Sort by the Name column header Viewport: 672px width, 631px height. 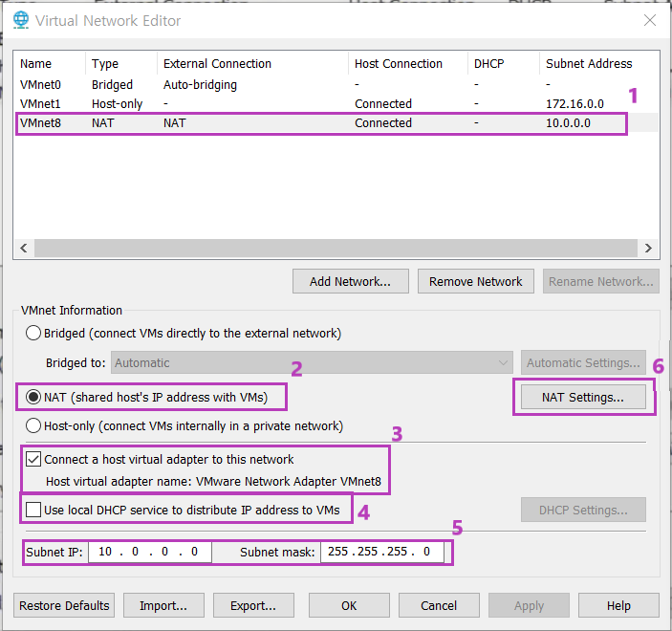point(50,63)
